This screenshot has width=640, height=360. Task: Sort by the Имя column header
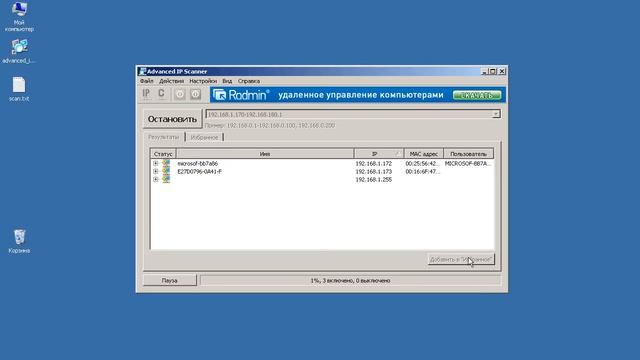click(x=265, y=154)
